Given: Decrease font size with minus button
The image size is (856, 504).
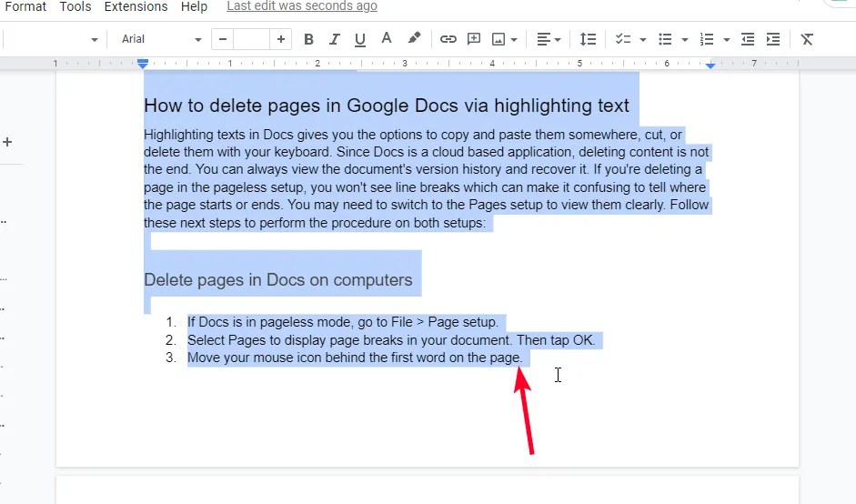Looking at the screenshot, I should pos(222,39).
